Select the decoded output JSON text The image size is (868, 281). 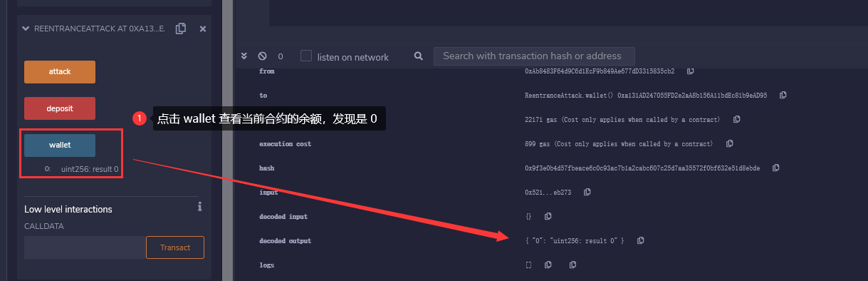575,240
